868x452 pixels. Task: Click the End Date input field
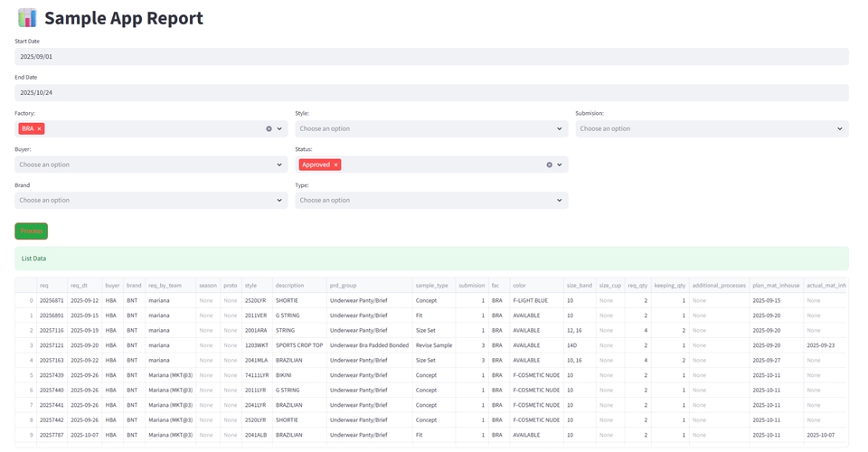click(431, 92)
